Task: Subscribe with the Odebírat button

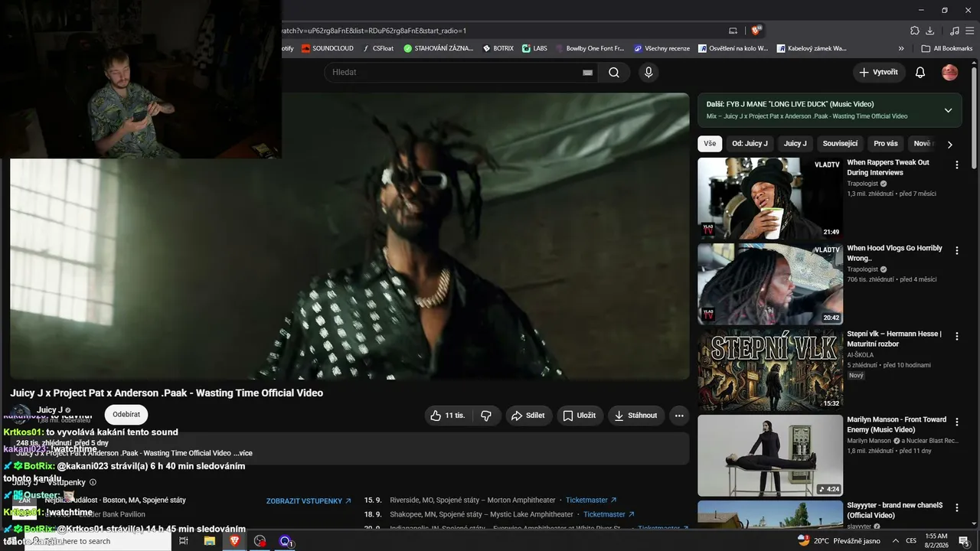Action: pyautogui.click(x=126, y=415)
